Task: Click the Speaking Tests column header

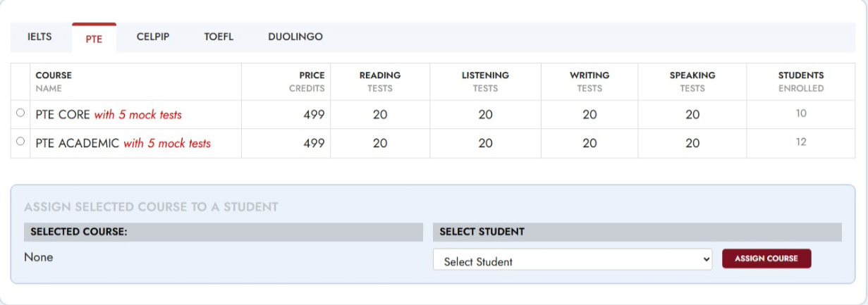Action: (692, 81)
